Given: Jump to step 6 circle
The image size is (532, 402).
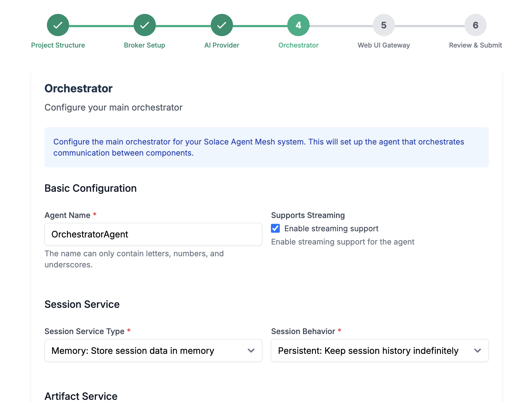Looking at the screenshot, I should coord(475,25).
